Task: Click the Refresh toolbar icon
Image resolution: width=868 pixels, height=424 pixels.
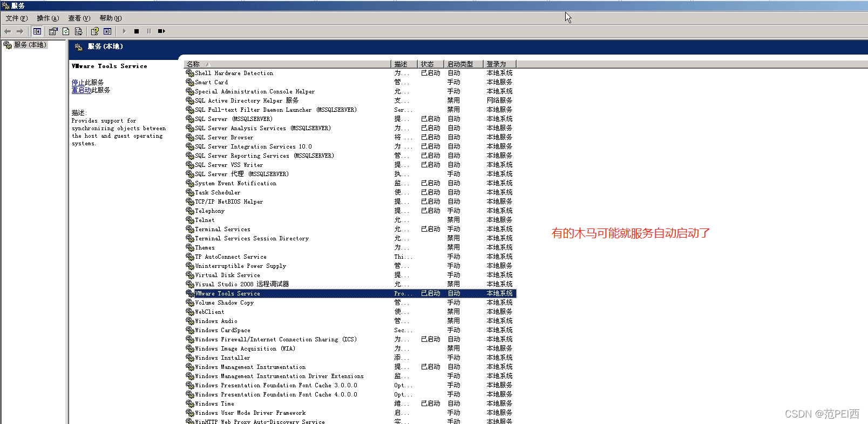Action: click(x=66, y=31)
